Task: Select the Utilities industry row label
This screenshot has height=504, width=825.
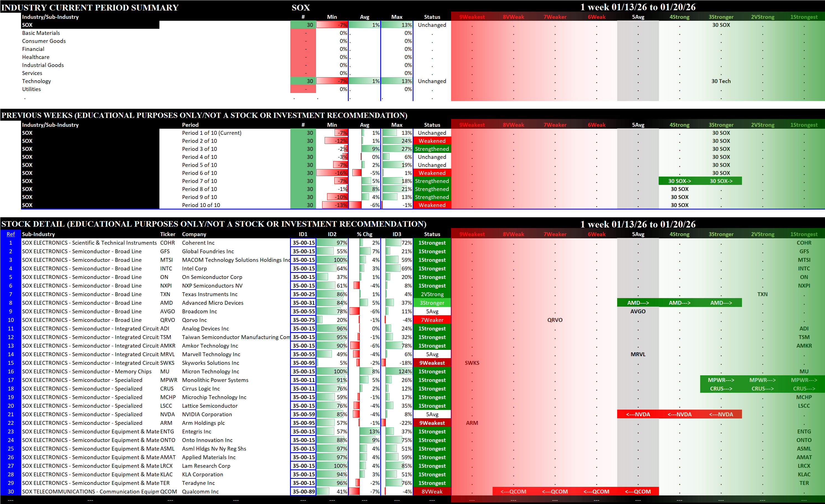Action: pos(32,89)
